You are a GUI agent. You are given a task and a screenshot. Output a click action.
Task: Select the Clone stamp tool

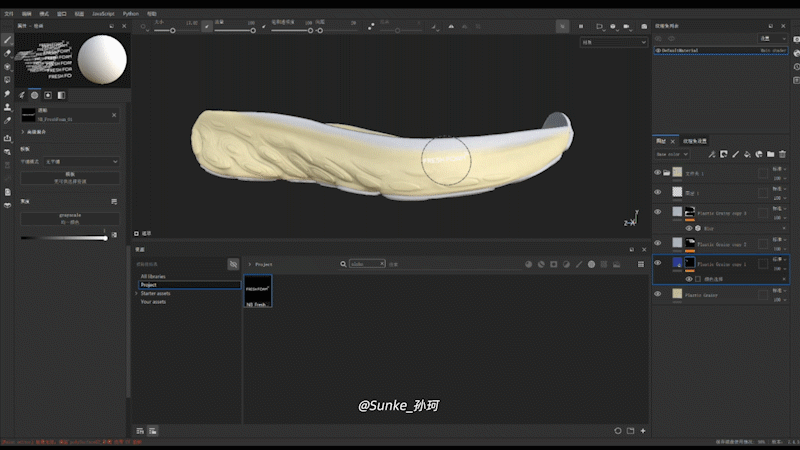pos(7,107)
